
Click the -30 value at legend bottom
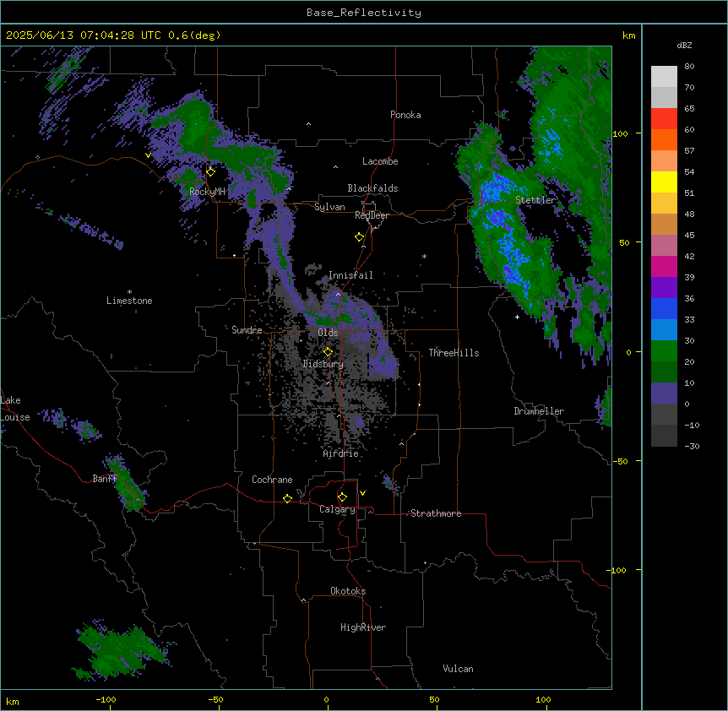(x=692, y=446)
